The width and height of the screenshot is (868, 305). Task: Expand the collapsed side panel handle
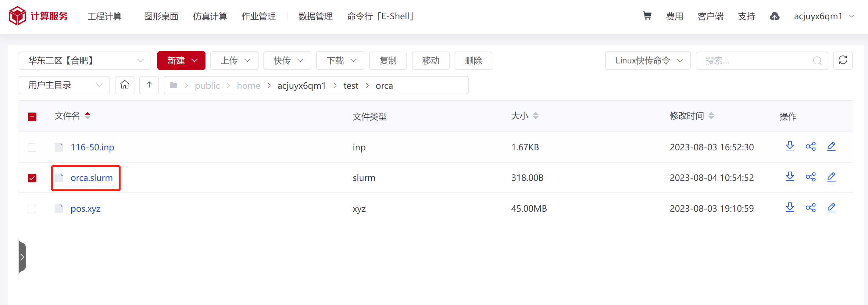tap(22, 257)
